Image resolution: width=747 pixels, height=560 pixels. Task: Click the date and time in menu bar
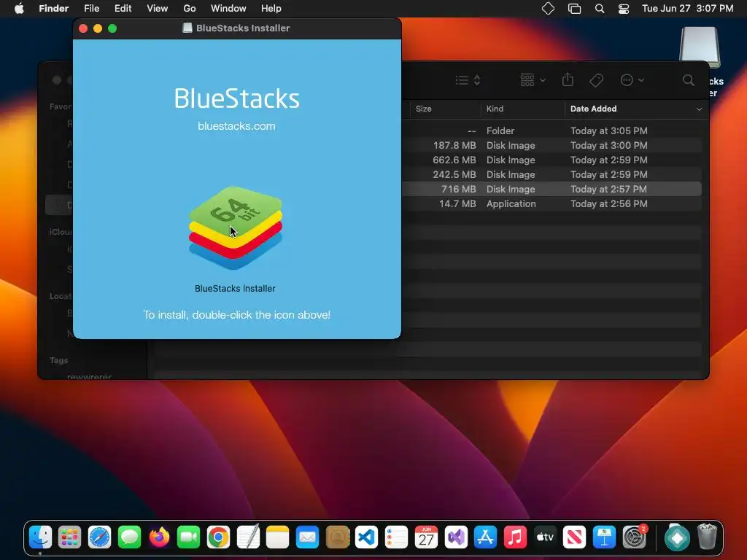point(687,9)
